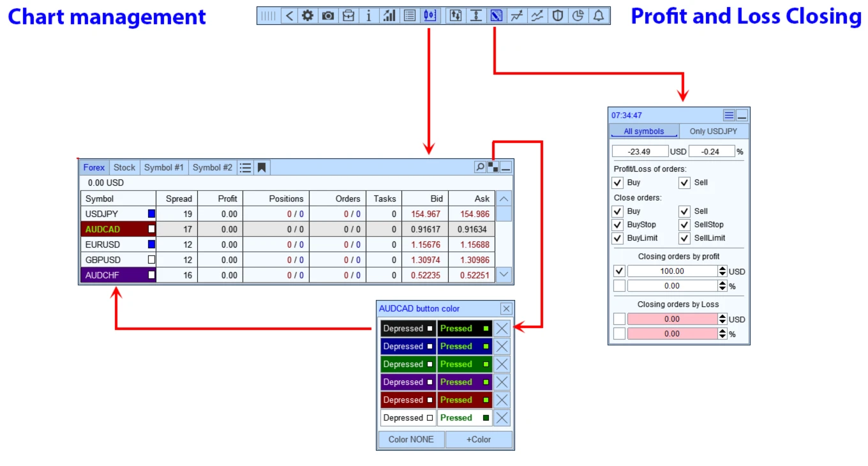The image size is (868, 466).
Task: Choose the dark red Pressed color swatch
Action: (x=465, y=400)
